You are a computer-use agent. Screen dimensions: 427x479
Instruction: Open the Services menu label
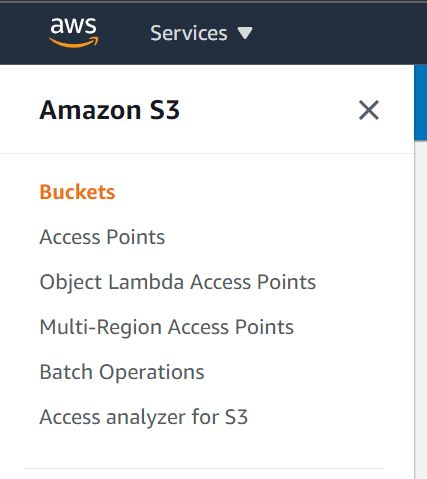[x=189, y=33]
